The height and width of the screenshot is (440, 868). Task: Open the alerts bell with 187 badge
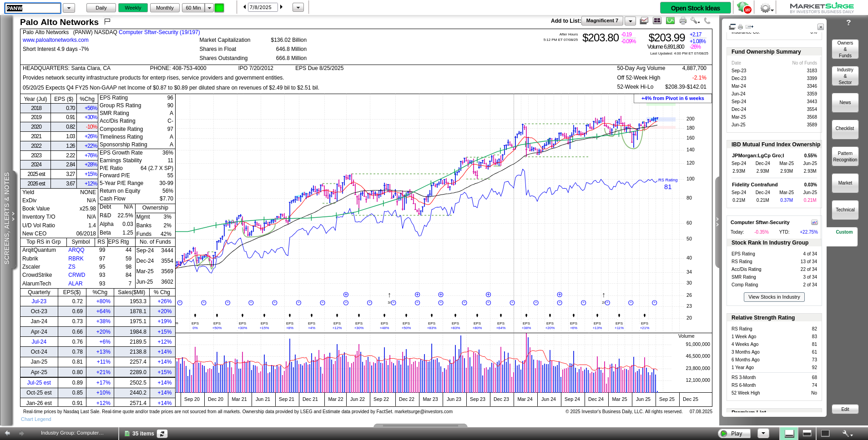coord(743,8)
